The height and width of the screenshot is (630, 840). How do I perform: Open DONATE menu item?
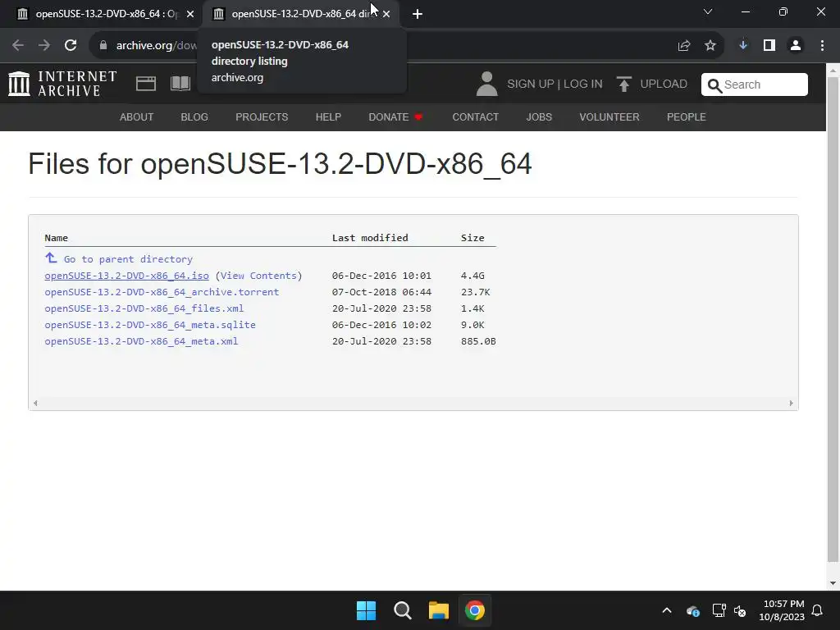click(395, 116)
